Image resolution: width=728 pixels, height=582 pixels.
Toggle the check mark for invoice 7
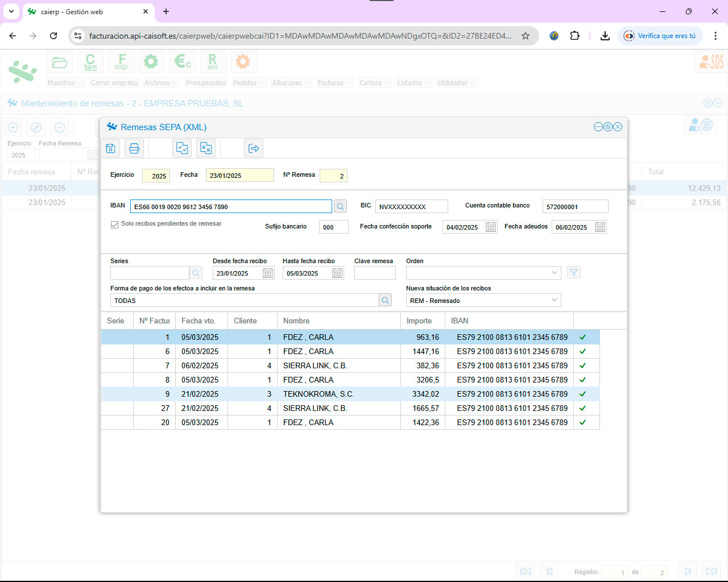[x=582, y=365]
